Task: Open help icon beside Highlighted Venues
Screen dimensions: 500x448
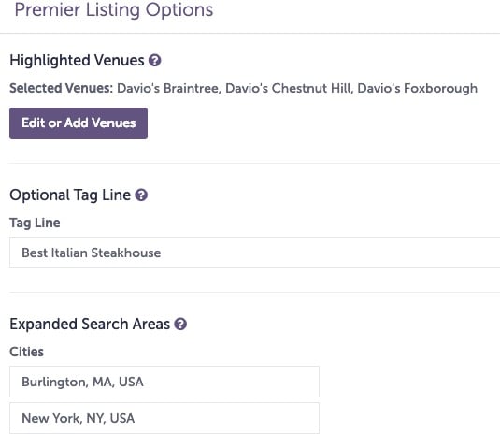Action: pyautogui.click(x=154, y=60)
